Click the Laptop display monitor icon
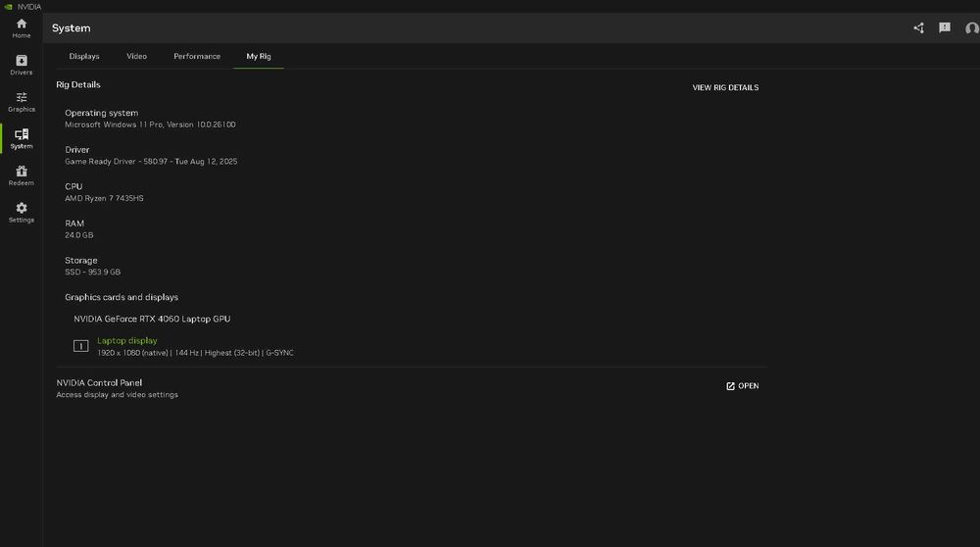 [80, 346]
